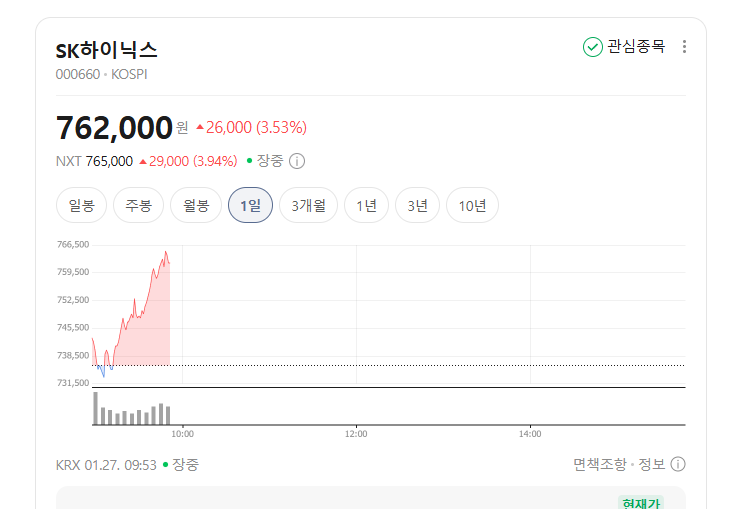Select the 1일 chart period
Image resolution: width=739 pixels, height=509 pixels.
click(250, 206)
